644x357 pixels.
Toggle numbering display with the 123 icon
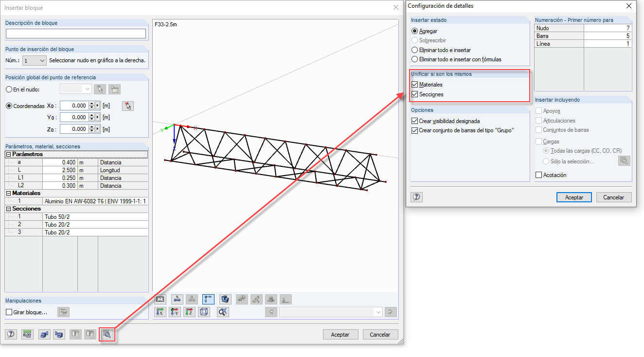tap(160, 299)
